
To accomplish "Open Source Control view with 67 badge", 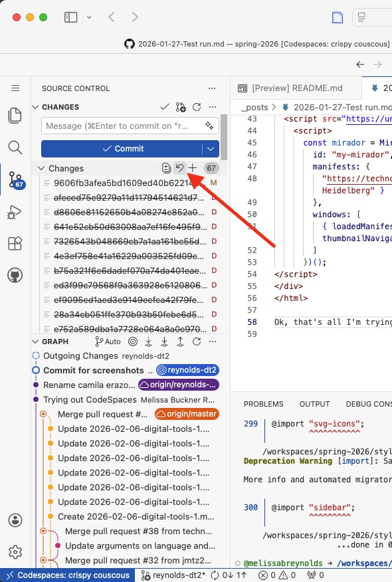I will (15, 180).
